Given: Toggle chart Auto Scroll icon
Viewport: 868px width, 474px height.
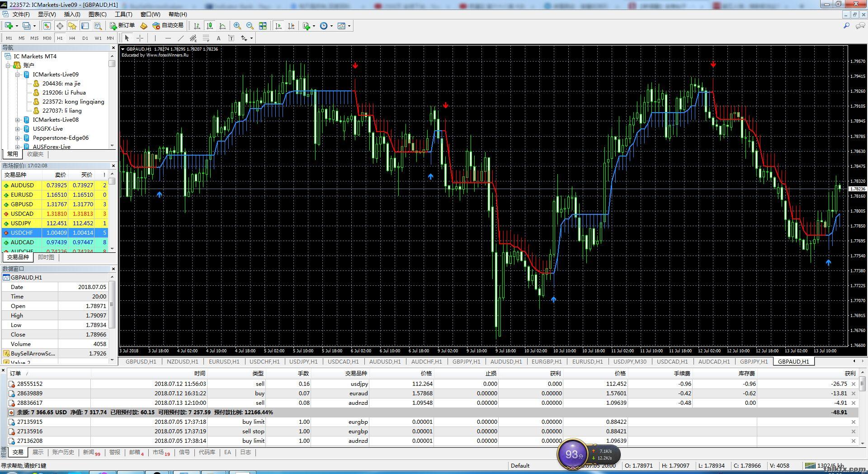Looking at the screenshot, I should [x=278, y=26].
